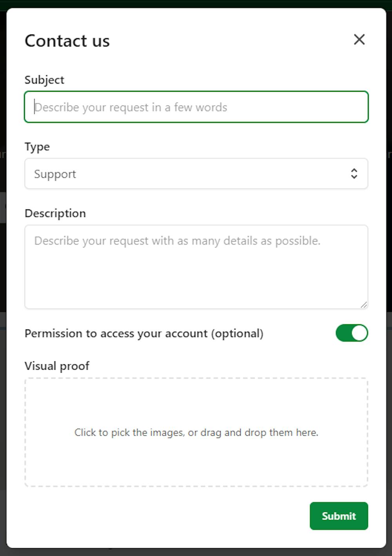Click the "Type" field label
Viewport: 392px width, 556px height.
[x=37, y=147]
